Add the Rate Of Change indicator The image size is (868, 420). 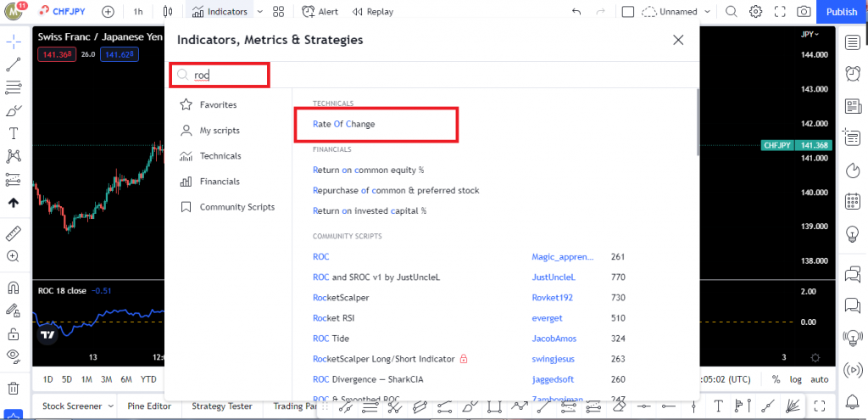(344, 124)
